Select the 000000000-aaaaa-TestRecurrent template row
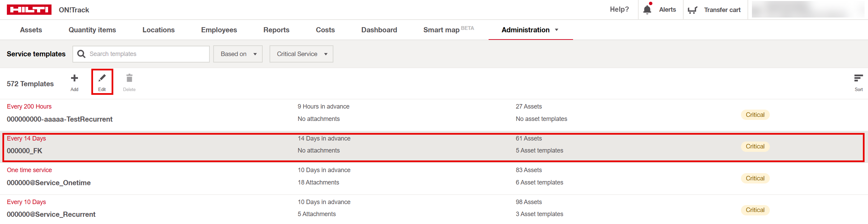868x224 pixels. [x=60, y=119]
